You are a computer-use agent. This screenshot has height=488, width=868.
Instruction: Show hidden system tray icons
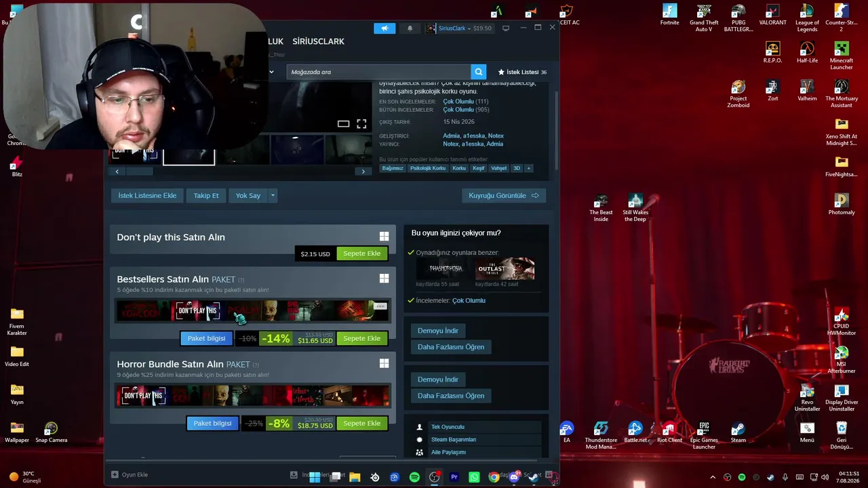pyautogui.click(x=713, y=477)
